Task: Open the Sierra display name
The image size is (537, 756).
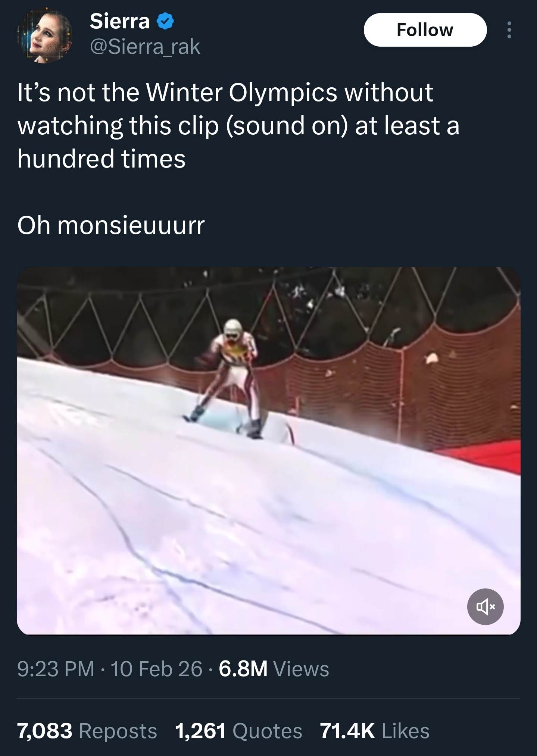Action: [120, 21]
